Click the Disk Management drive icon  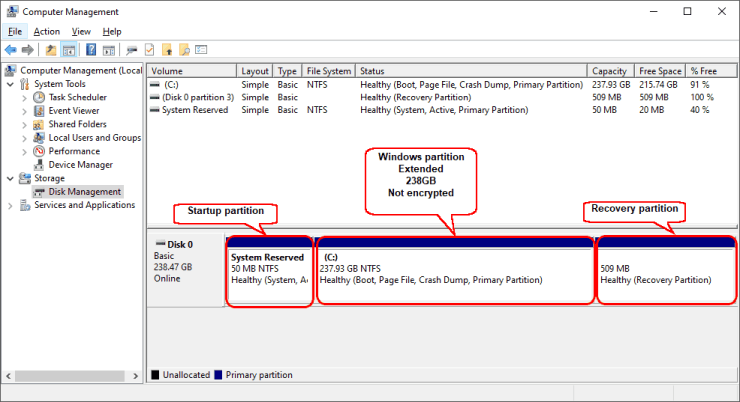tap(39, 192)
